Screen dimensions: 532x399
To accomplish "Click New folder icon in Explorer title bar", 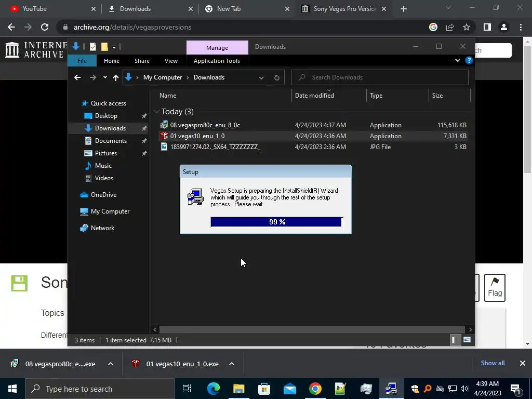I will click(x=104, y=46).
